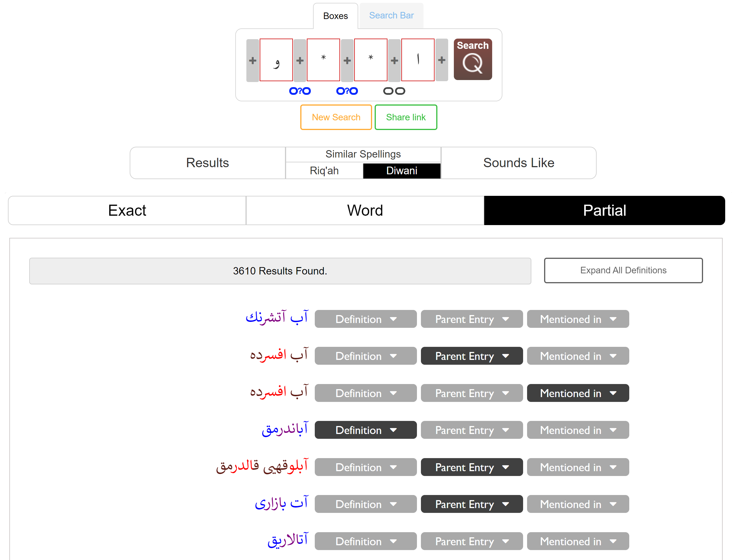Viewport: 732px width, 560px height.
Task: Click plus button just left of the ا box
Action: tap(394, 60)
